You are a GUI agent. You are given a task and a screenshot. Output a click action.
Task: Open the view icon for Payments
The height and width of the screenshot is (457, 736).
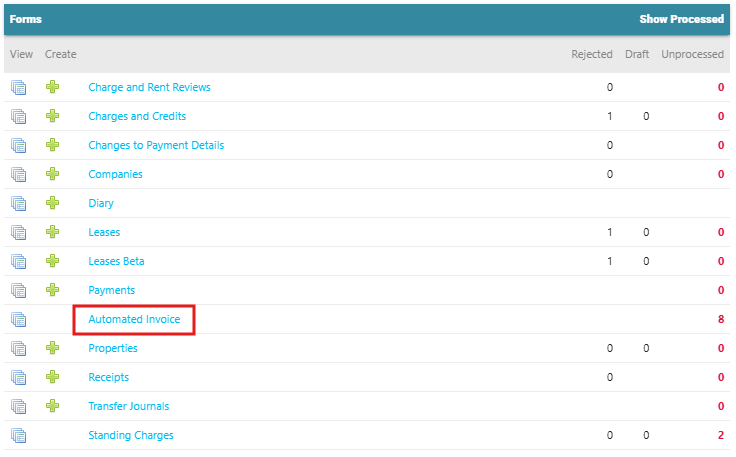(x=19, y=291)
